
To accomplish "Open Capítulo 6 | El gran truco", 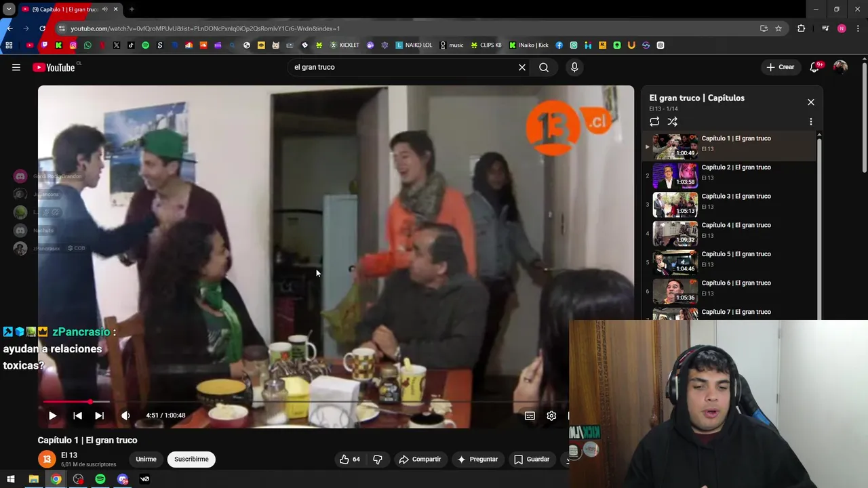I will click(729, 291).
